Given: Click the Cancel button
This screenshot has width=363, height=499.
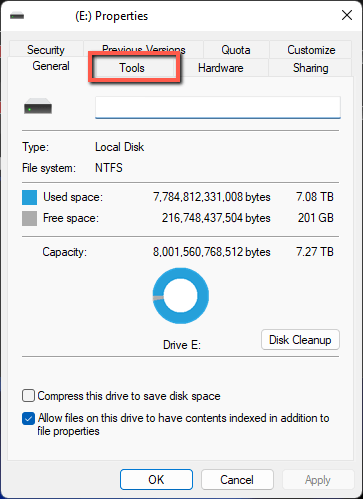Looking at the screenshot, I should coord(237,480).
